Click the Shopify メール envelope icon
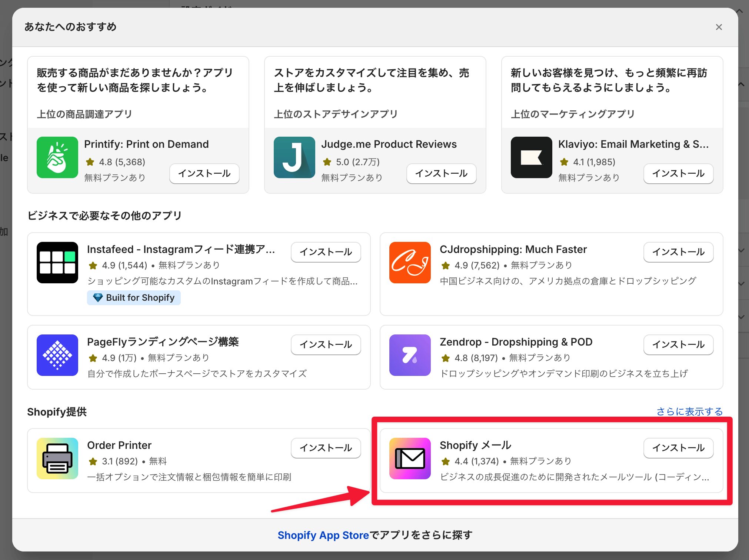The height and width of the screenshot is (560, 749). (x=410, y=459)
